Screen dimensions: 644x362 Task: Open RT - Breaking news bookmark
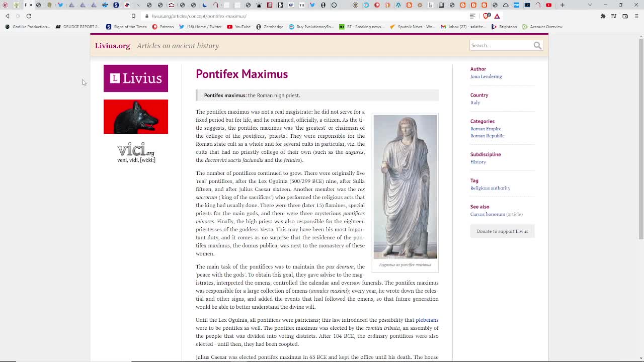pos(362,27)
